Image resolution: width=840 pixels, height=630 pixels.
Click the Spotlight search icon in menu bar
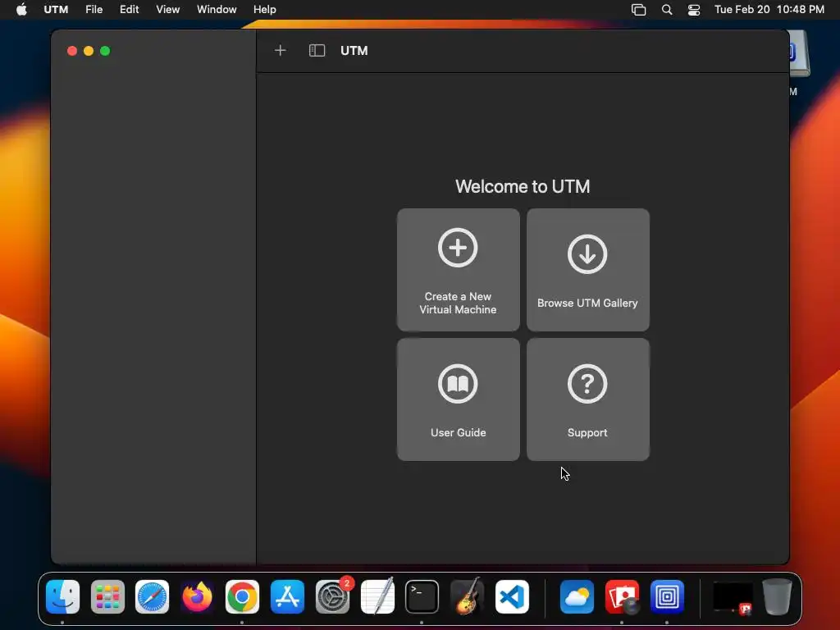tap(666, 10)
